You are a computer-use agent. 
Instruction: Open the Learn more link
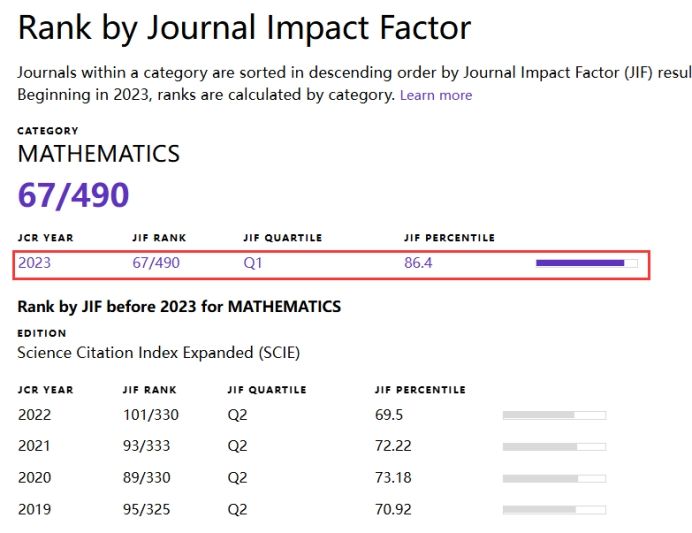click(x=436, y=95)
